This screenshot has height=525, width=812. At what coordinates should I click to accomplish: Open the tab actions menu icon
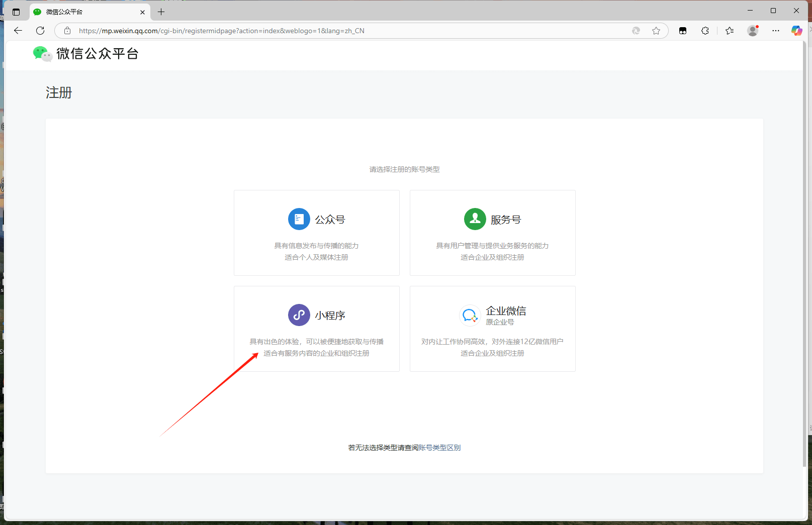[x=16, y=12]
